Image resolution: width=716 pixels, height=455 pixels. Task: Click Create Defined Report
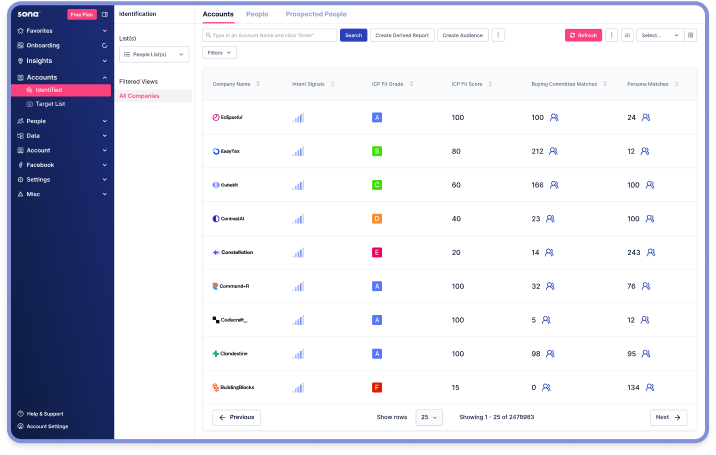click(x=402, y=35)
